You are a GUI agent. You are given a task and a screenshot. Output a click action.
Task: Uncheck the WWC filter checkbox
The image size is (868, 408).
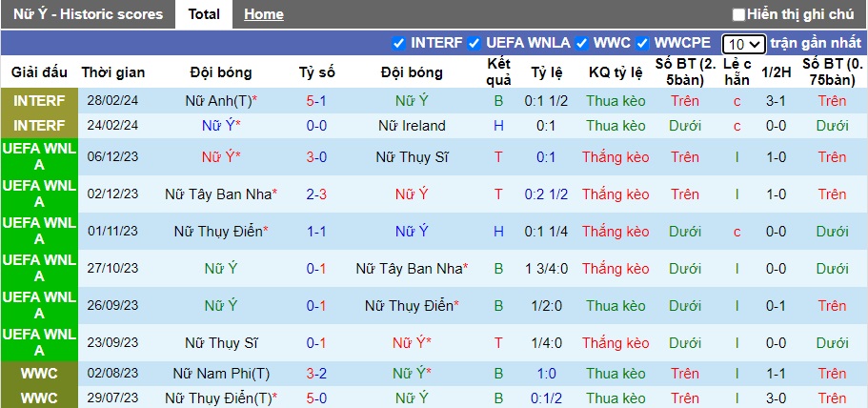[x=582, y=43]
